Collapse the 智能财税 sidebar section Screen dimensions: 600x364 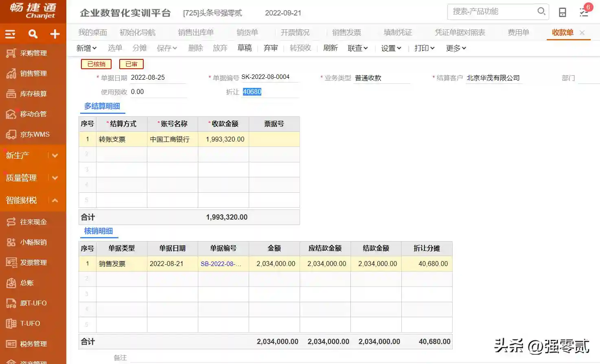[55, 200]
